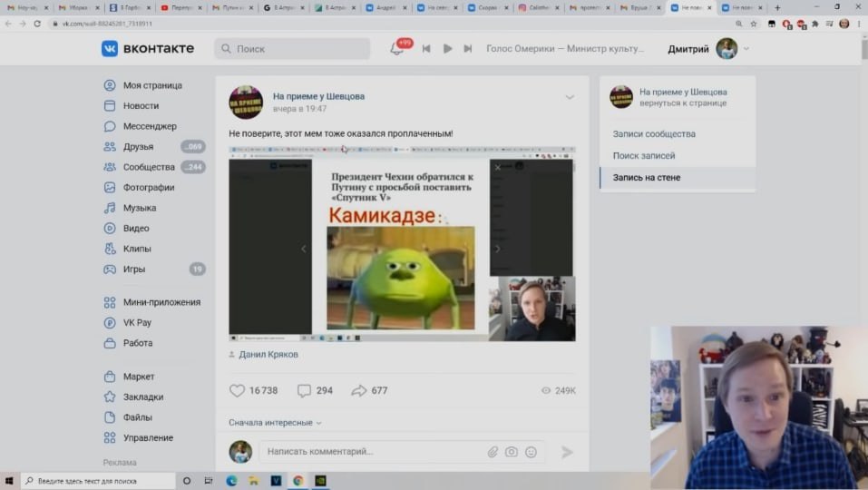Play the current audio track

pyautogui.click(x=447, y=49)
